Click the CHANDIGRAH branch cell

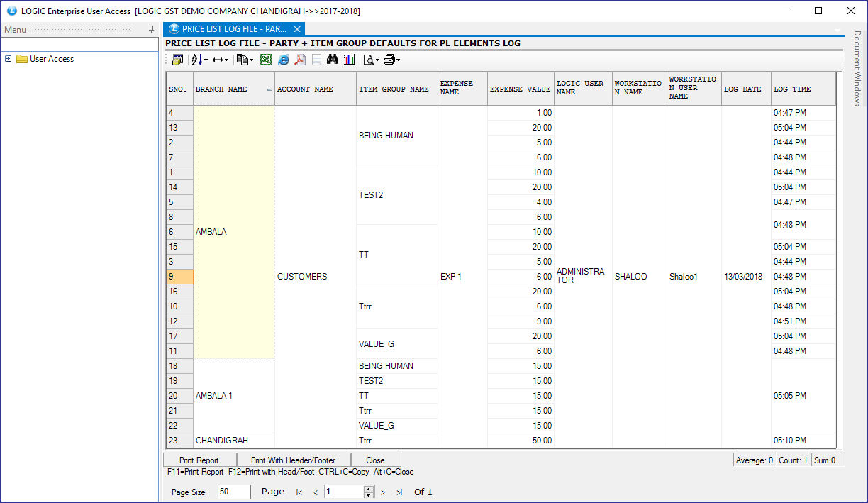pyautogui.click(x=234, y=441)
